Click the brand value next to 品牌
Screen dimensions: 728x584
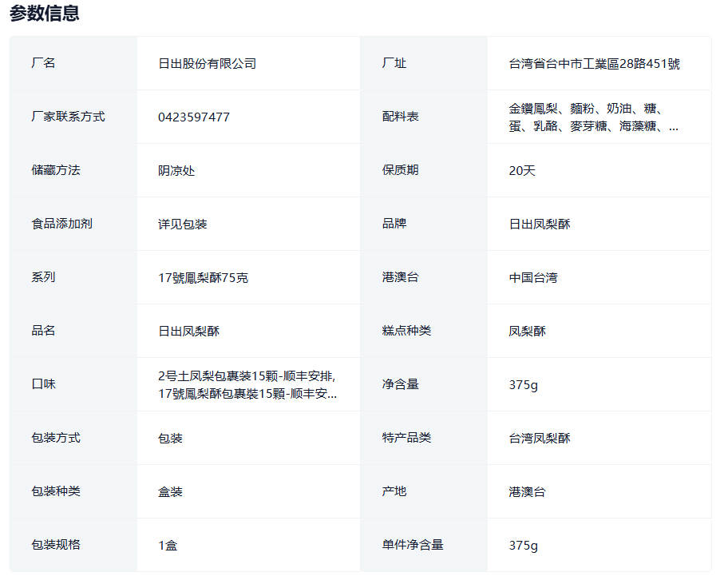click(x=540, y=224)
